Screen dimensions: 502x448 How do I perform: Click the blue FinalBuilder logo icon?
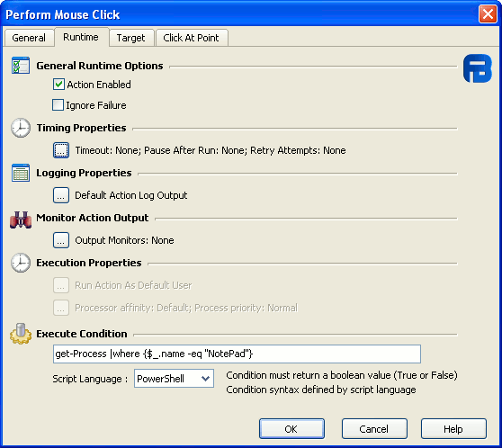click(478, 68)
